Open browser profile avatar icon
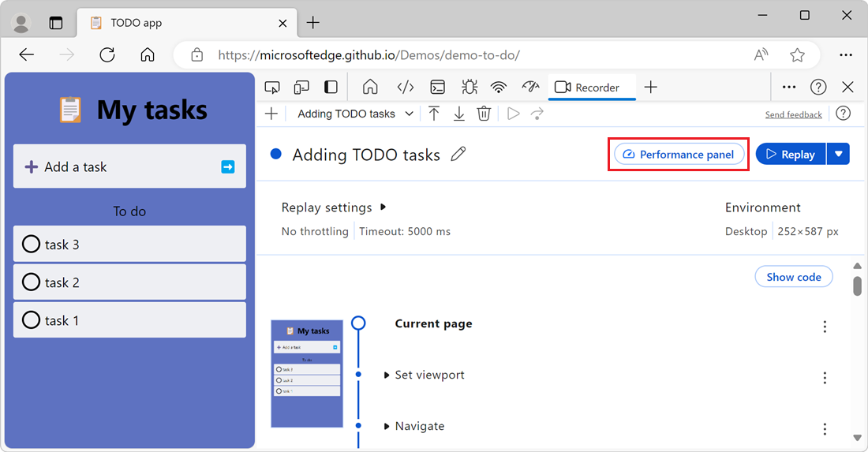868x452 pixels. click(x=21, y=23)
